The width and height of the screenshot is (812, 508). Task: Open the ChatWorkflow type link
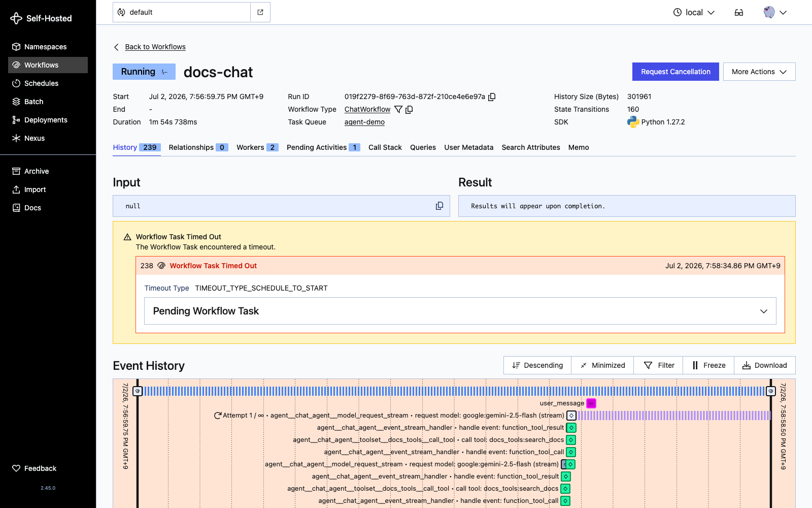pos(367,109)
